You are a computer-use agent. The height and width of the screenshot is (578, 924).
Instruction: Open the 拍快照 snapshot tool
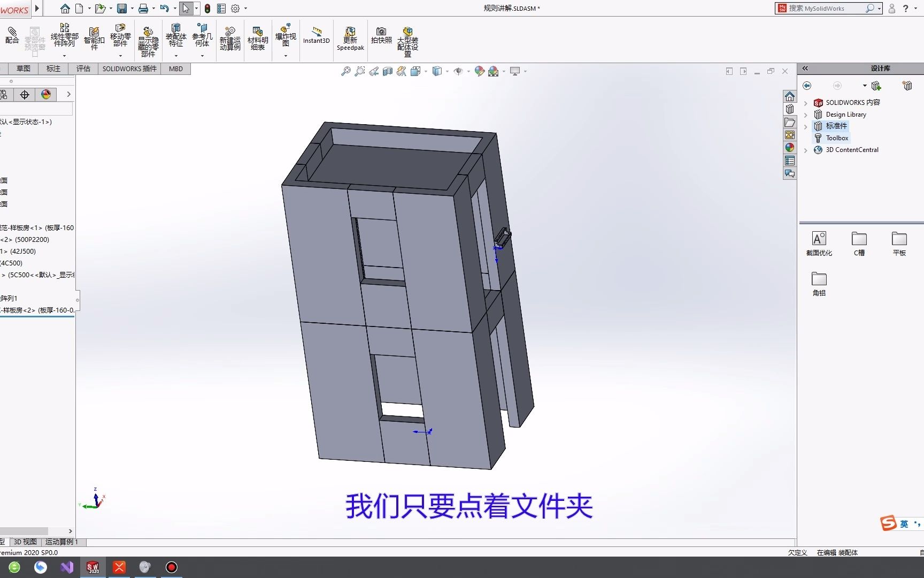click(x=381, y=35)
